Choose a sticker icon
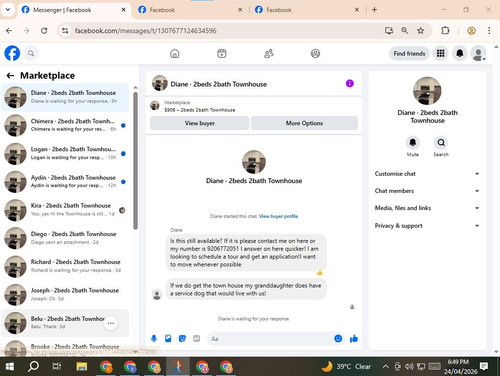Screen dimensions: 500x376 tap(182, 339)
